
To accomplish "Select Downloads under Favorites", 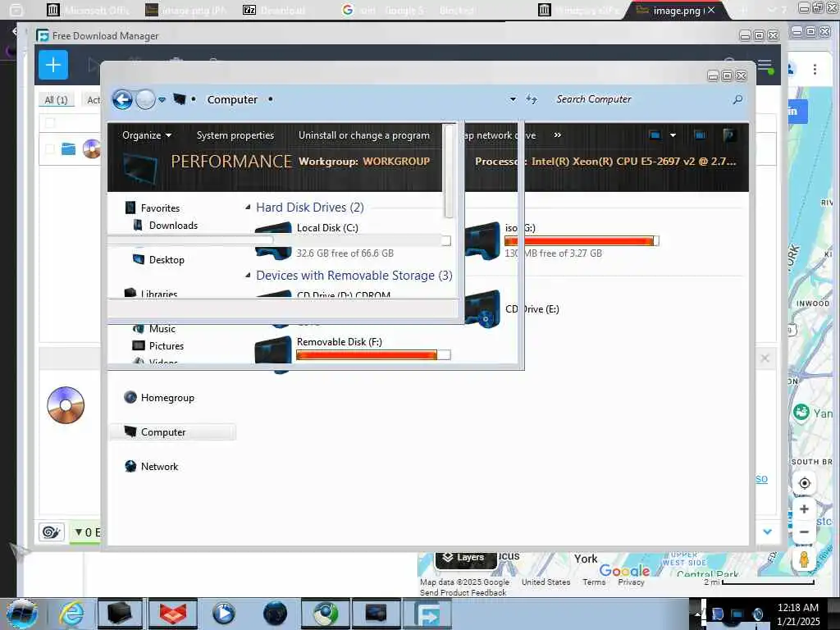I will click(x=173, y=226).
